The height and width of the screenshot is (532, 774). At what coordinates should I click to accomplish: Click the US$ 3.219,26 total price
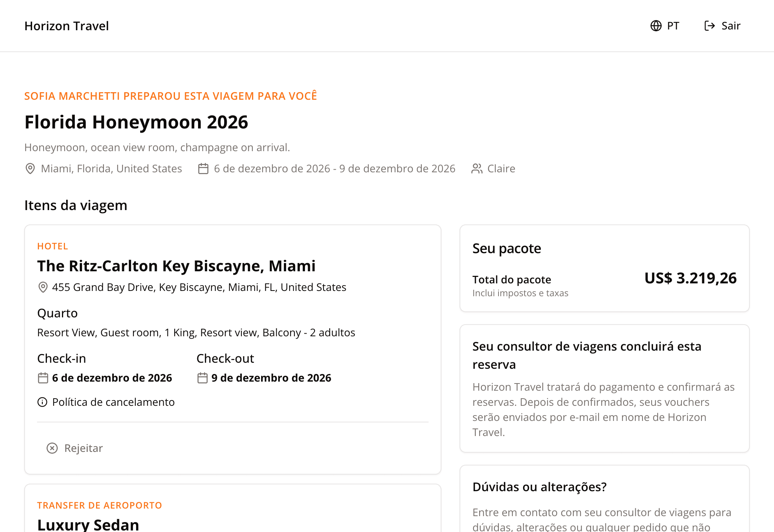coord(690,278)
